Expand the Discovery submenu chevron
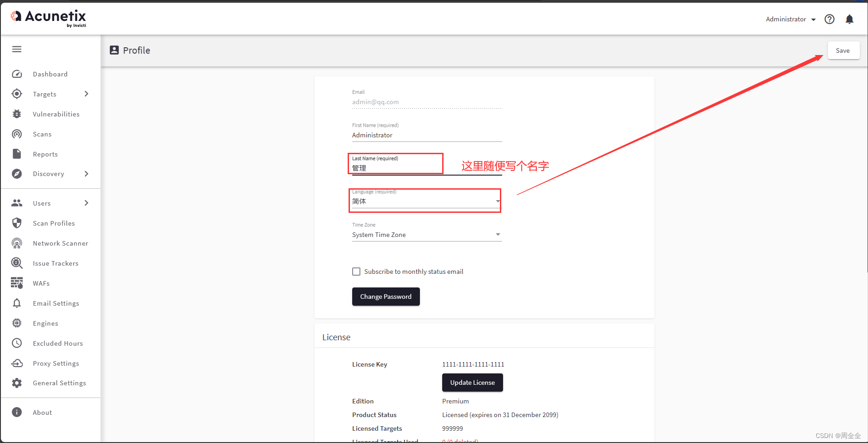Screen dimensions: 868x443 tap(86, 174)
